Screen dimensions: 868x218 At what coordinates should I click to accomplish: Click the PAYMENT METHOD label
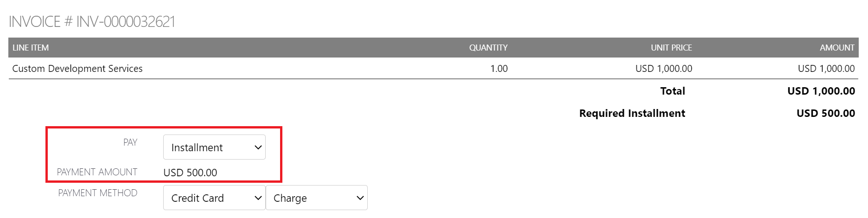coord(97,193)
